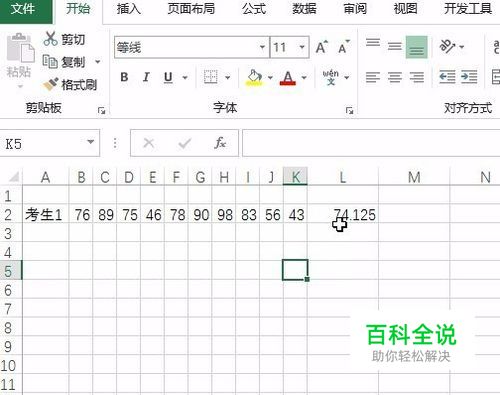Expand the font size dropdown
The width and height of the screenshot is (500, 395).
[302, 47]
